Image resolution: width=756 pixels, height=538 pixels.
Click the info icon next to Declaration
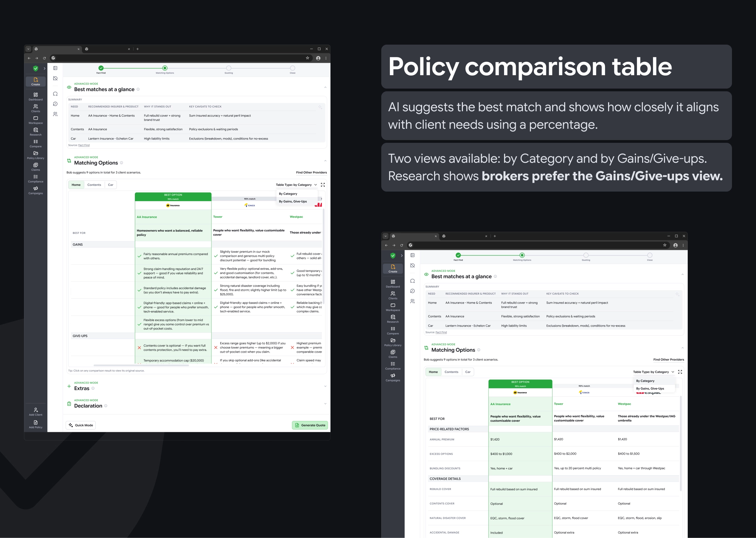coord(106,406)
